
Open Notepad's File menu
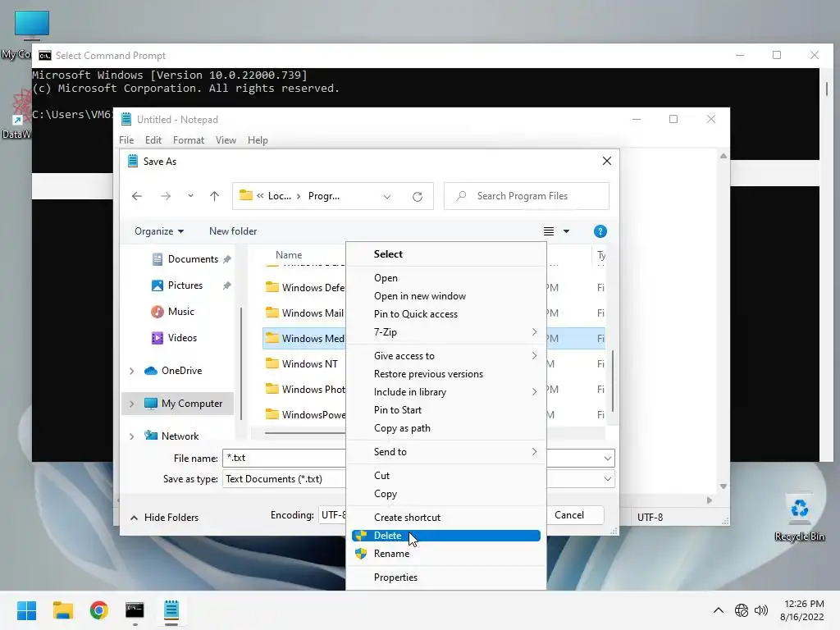pyautogui.click(x=126, y=140)
